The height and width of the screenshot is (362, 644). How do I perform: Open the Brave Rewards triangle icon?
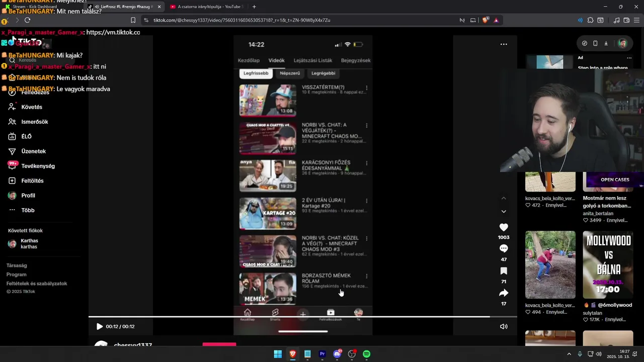(496, 20)
